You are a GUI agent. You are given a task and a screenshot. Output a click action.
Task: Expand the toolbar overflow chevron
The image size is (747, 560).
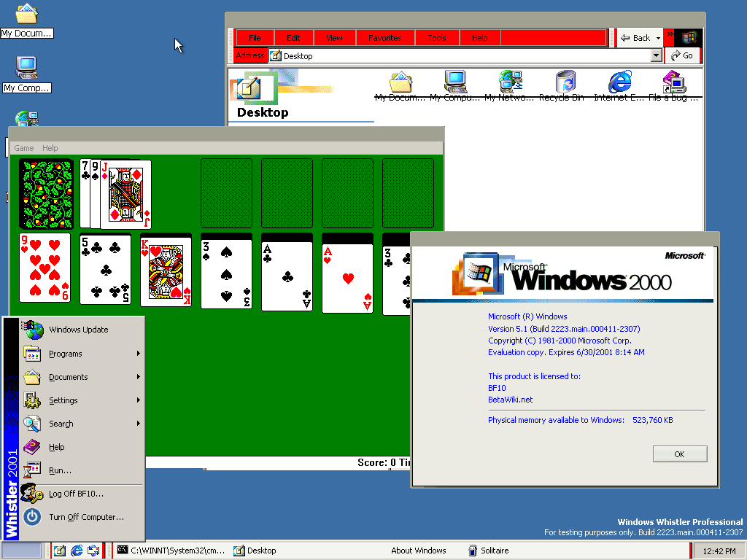pyautogui.click(x=670, y=34)
